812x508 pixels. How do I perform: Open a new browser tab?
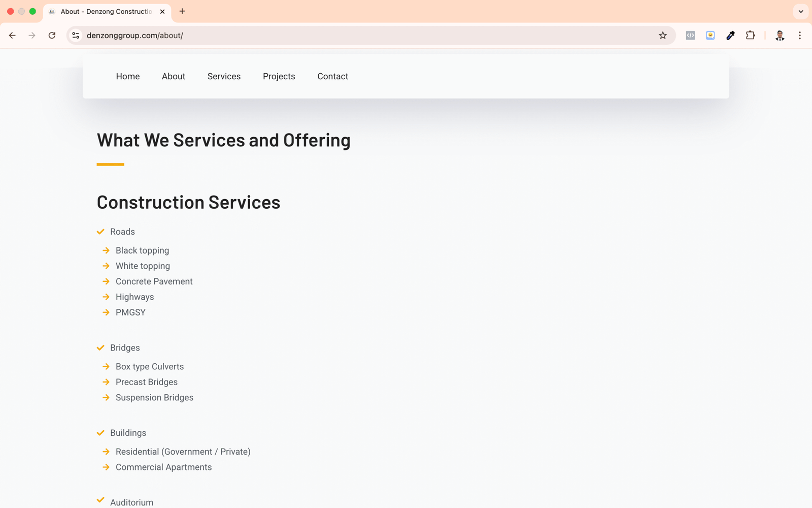[x=182, y=11]
